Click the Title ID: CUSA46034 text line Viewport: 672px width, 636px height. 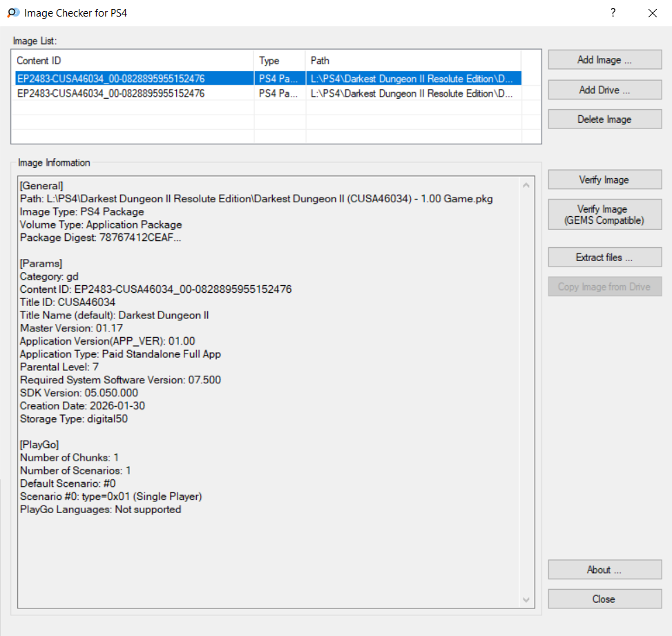click(68, 302)
